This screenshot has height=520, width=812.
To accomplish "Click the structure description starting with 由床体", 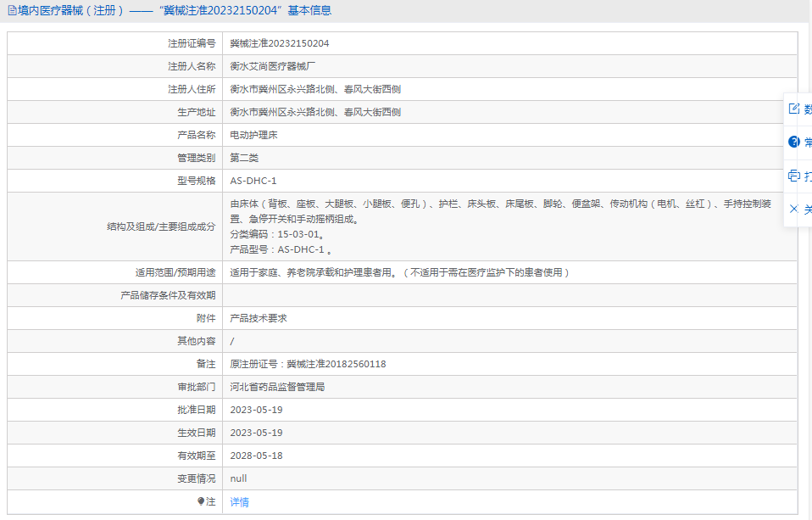I will click(501, 211).
